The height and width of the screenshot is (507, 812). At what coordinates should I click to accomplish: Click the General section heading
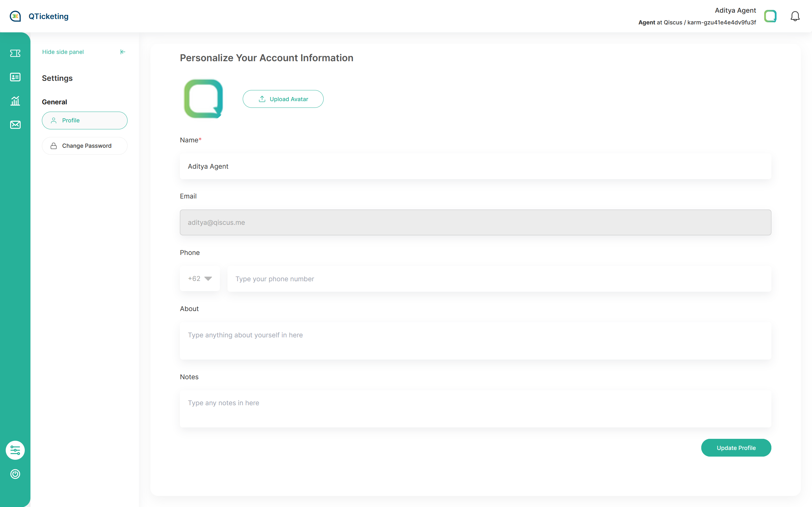tap(54, 102)
